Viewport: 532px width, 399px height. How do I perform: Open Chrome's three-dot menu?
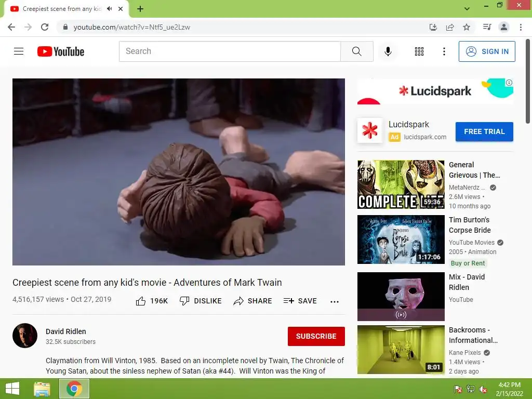click(x=521, y=27)
